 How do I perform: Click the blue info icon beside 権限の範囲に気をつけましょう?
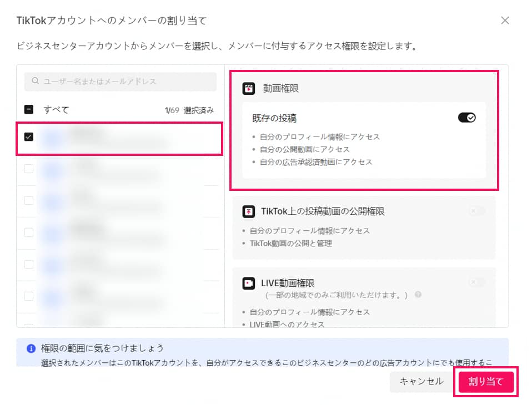point(31,348)
